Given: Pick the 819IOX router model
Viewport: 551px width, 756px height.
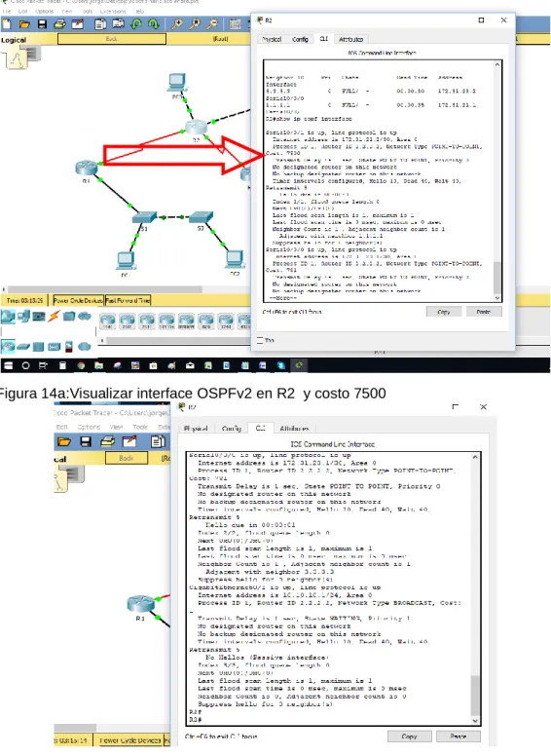Looking at the screenshot, I should [x=166, y=321].
